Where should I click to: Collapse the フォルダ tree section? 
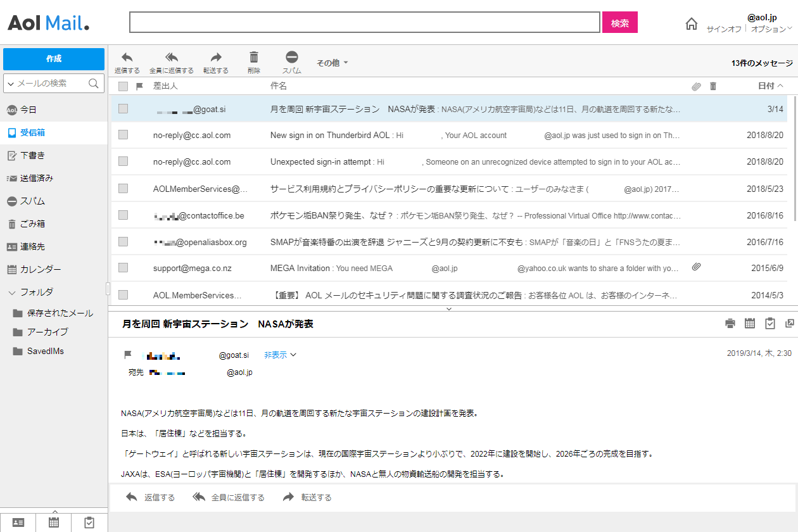pyautogui.click(x=11, y=293)
